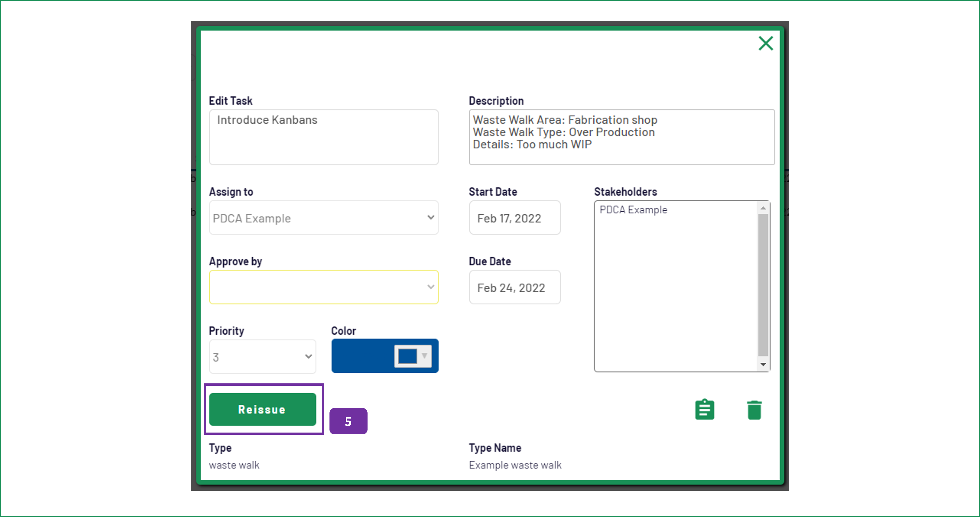Click Stakeholders list scroll up arrow

(763, 208)
